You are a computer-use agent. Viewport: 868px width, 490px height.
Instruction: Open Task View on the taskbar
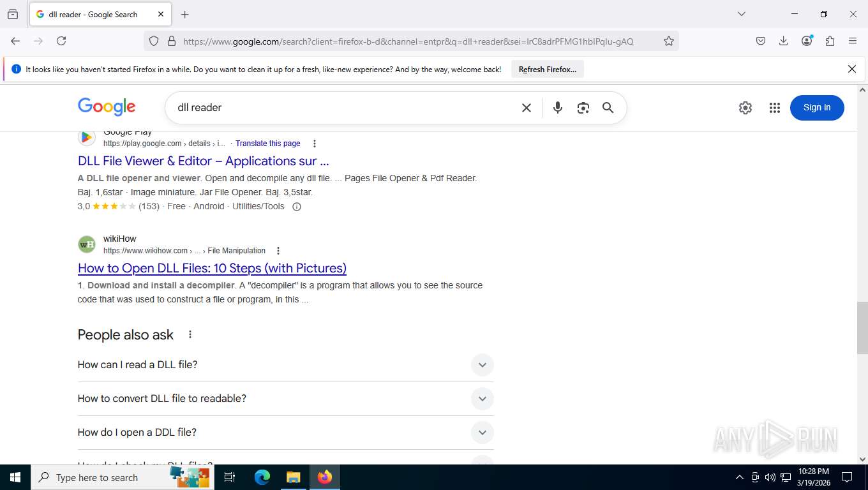(230, 477)
